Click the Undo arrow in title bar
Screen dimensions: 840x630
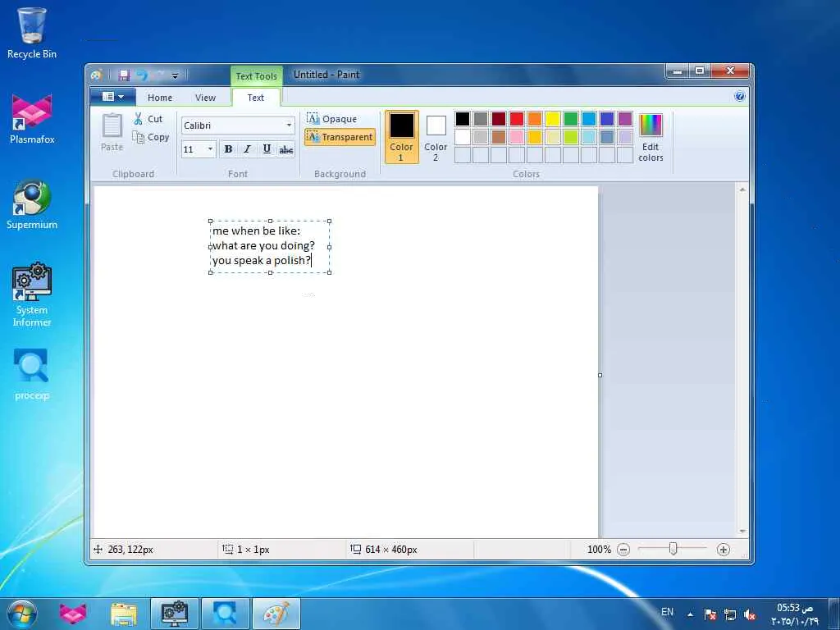tap(142, 75)
